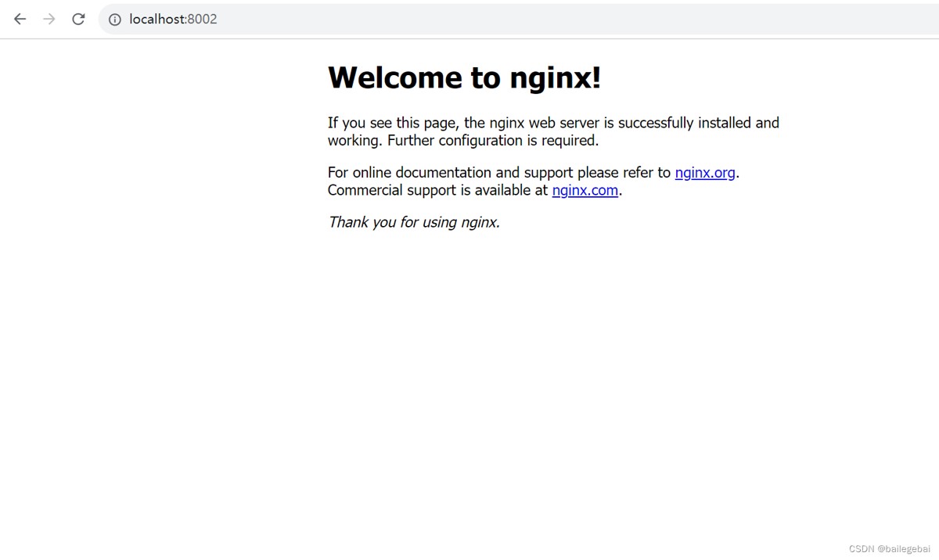Image resolution: width=939 pixels, height=560 pixels.
Task: Reload the localhost:8002 page
Action: pos(78,19)
